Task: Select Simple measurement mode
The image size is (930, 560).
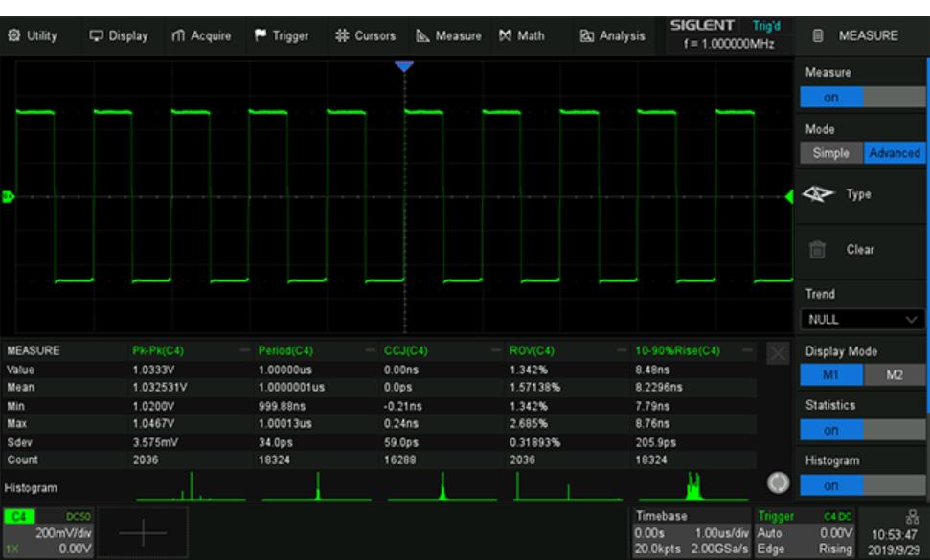Action: pos(830,153)
